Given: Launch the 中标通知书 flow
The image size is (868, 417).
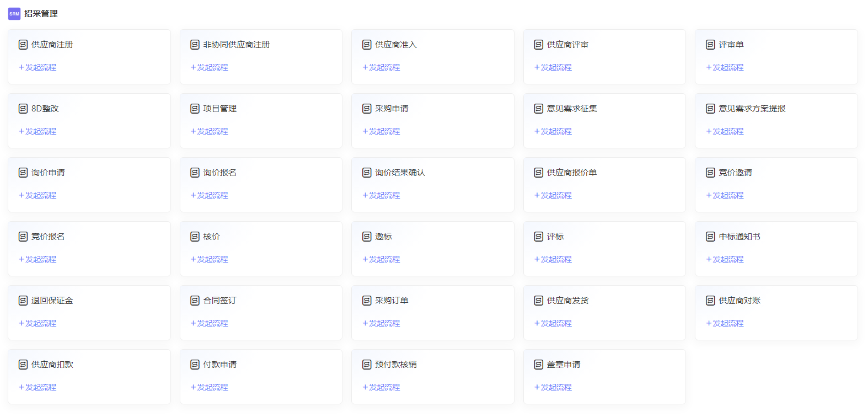Looking at the screenshot, I should [x=725, y=259].
